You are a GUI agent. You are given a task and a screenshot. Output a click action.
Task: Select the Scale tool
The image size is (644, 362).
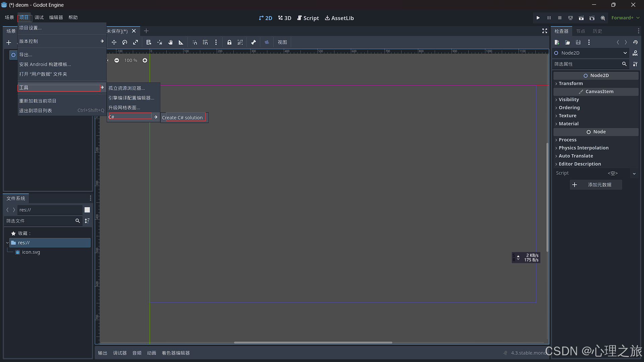tap(136, 42)
